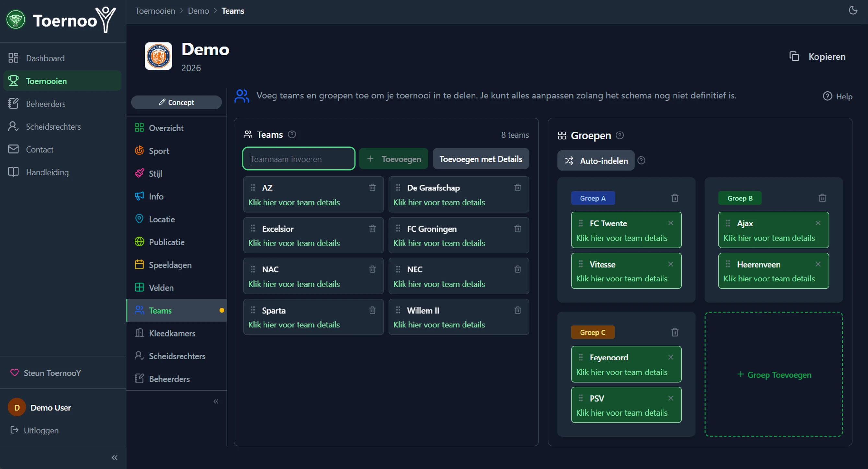868x469 pixels.
Task: Delete the Willem II team with its trash icon
Action: pos(518,310)
